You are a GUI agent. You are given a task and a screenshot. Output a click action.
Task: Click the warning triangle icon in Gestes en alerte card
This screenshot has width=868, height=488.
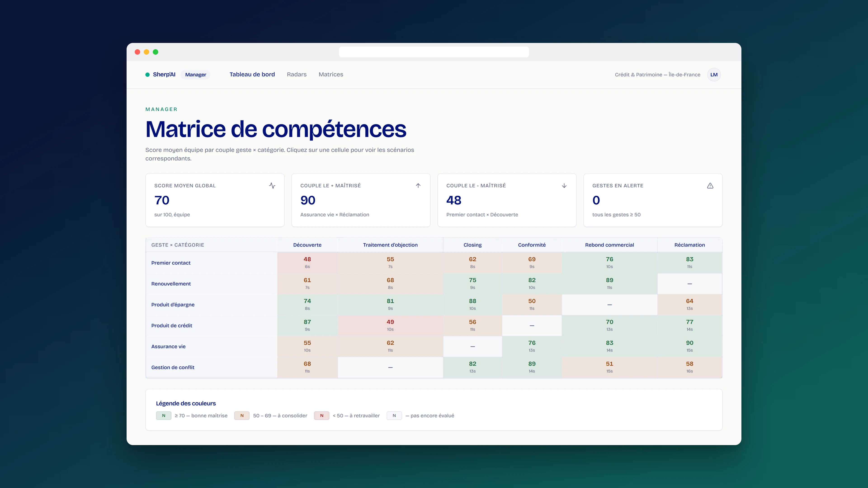coord(710,185)
